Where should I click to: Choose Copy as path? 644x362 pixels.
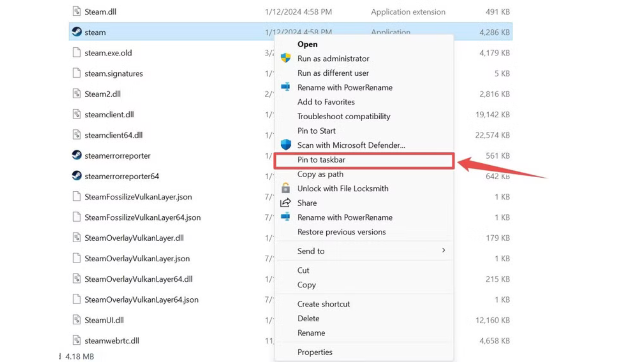320,174
